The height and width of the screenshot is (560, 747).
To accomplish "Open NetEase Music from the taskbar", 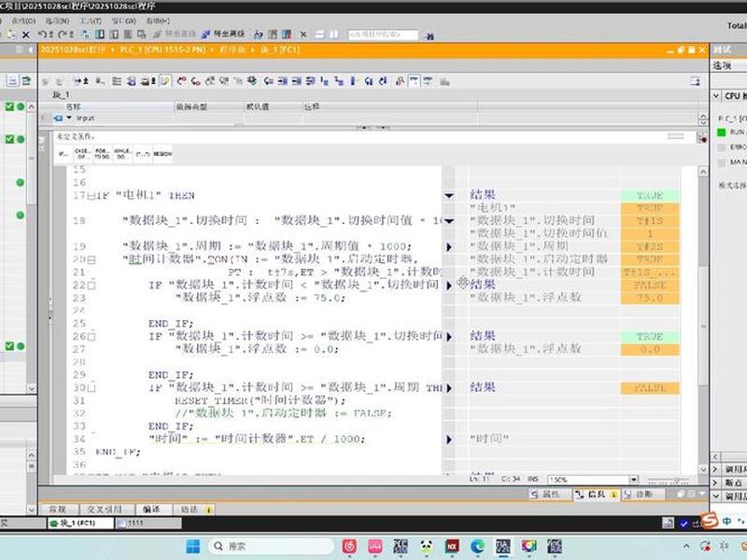I will (349, 546).
